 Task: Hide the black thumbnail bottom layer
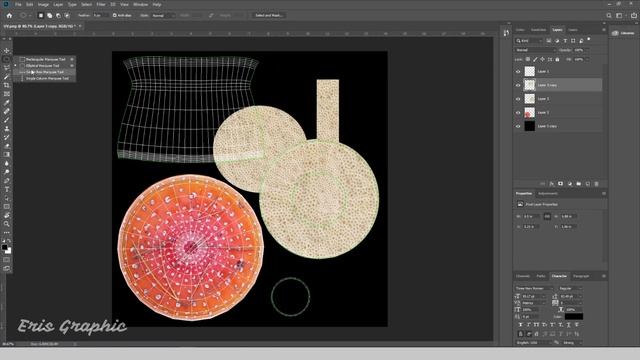coord(518,127)
